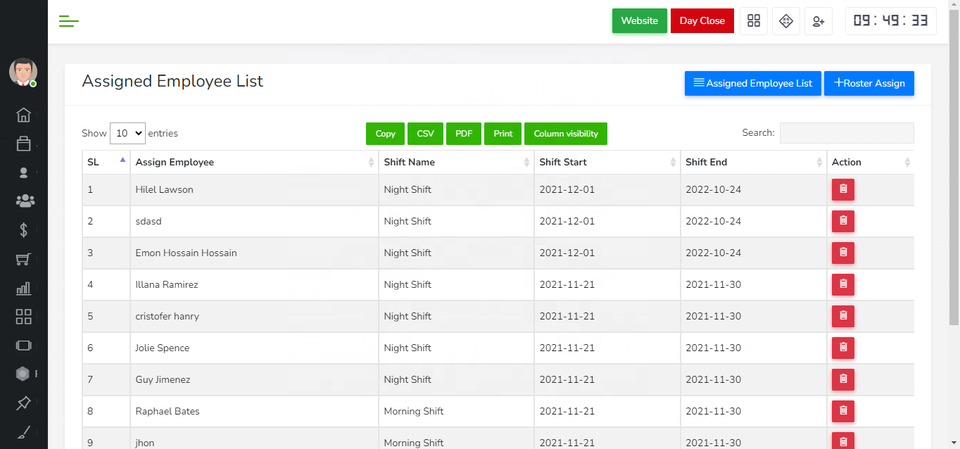The height and width of the screenshot is (449, 960).
Task: Sort table by Shift Name column
Action: click(455, 162)
